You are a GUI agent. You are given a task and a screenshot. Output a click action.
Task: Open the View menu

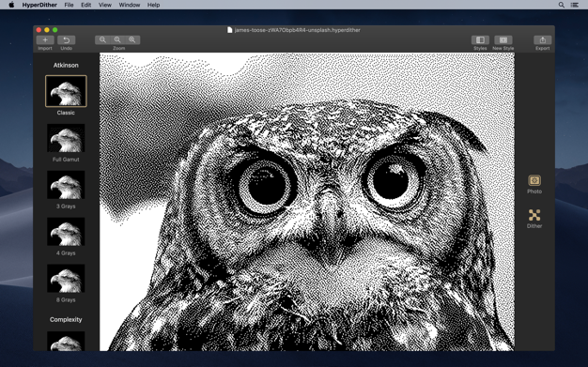105,5
